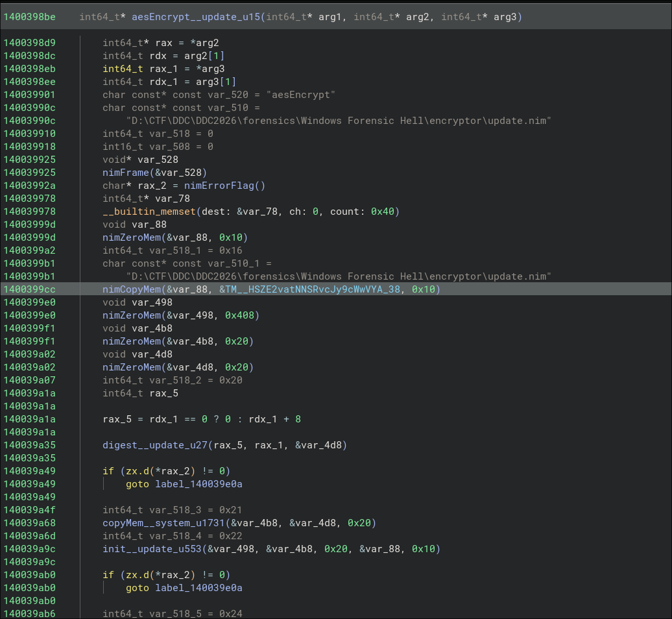Click the function name aesEncrypt__update_u15 in the header
This screenshot has width=672, height=619.
click(196, 17)
